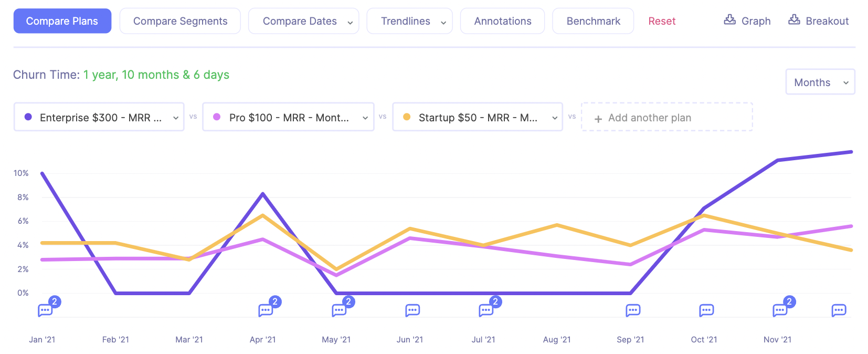Toggle the Benchmark option

593,21
